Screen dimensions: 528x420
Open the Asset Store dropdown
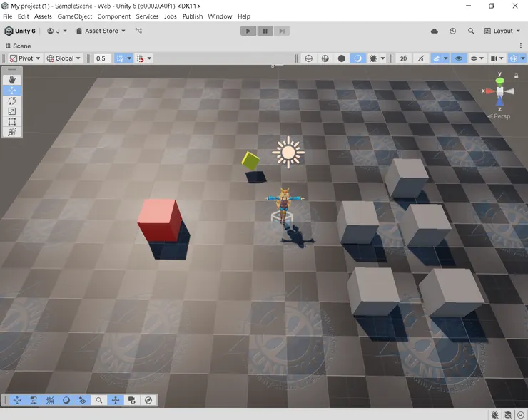coord(101,31)
